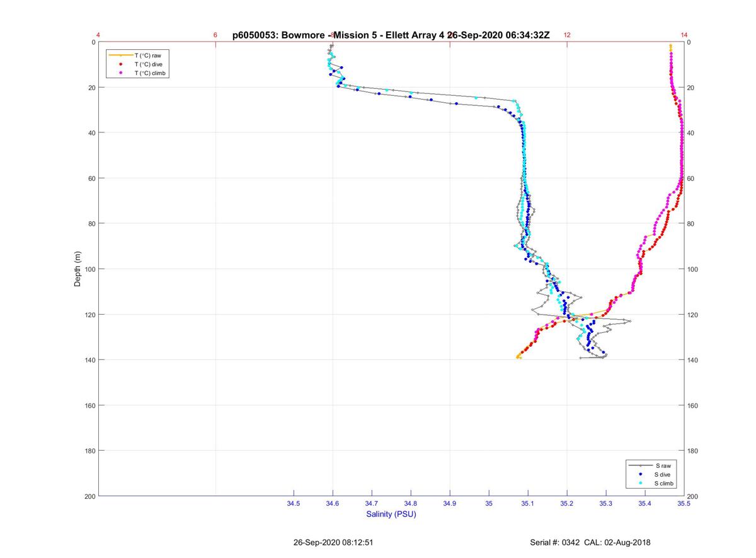The height and width of the screenshot is (558, 756).
Task: Click the salinity tick label 34.8
Action: point(411,503)
